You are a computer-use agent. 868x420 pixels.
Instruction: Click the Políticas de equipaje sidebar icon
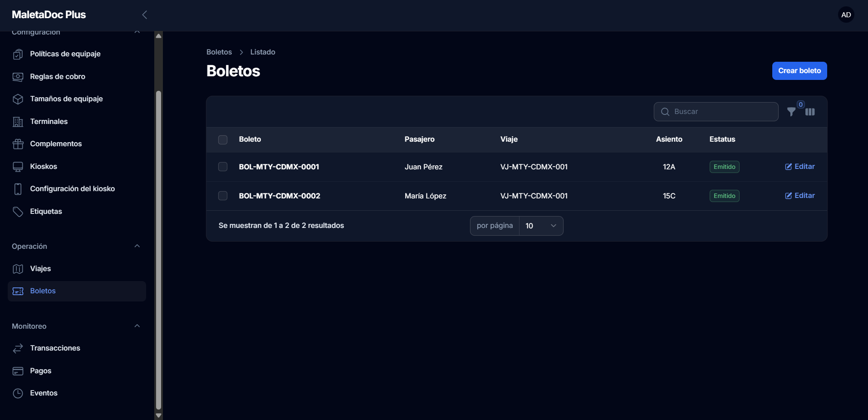(x=18, y=54)
